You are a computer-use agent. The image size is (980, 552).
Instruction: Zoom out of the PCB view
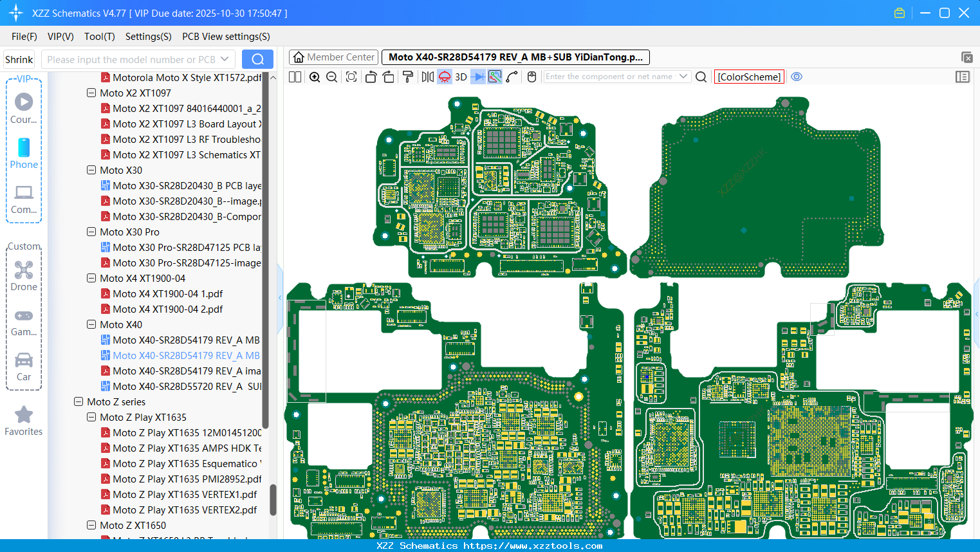coord(332,77)
